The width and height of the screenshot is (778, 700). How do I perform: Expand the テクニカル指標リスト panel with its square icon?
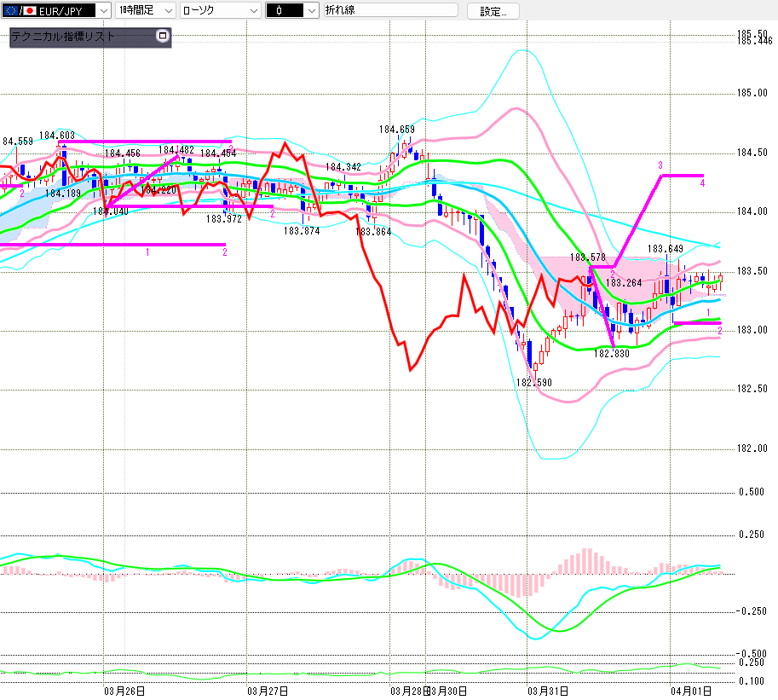coord(163,37)
